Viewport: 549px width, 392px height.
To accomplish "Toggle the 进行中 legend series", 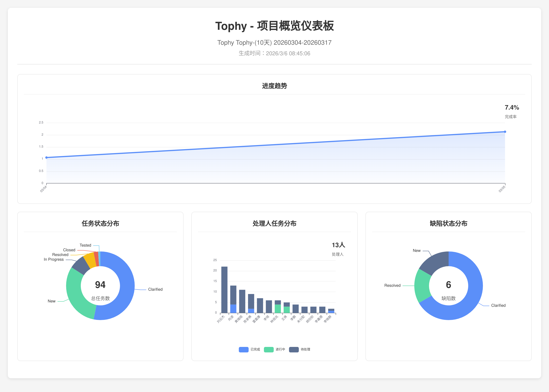I will point(280,349).
